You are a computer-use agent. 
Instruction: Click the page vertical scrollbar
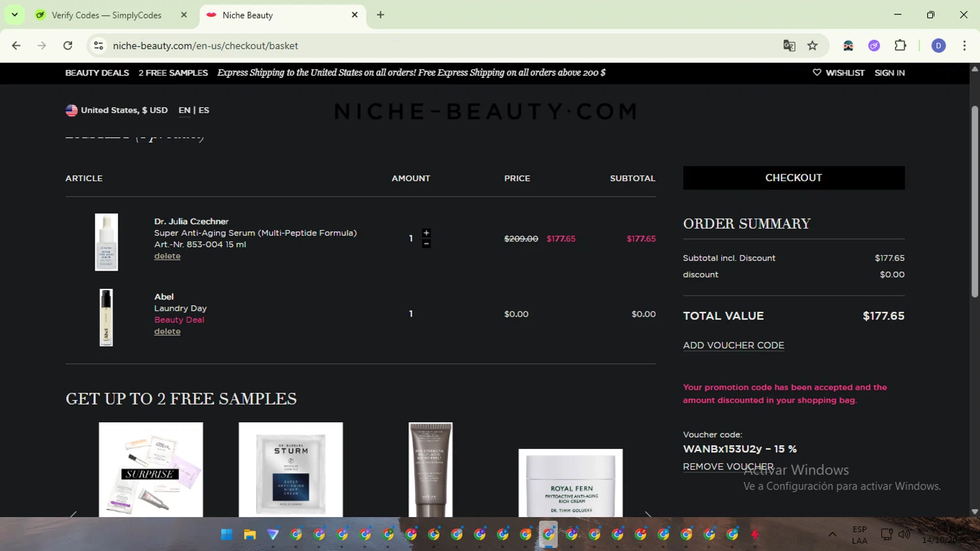point(975,202)
